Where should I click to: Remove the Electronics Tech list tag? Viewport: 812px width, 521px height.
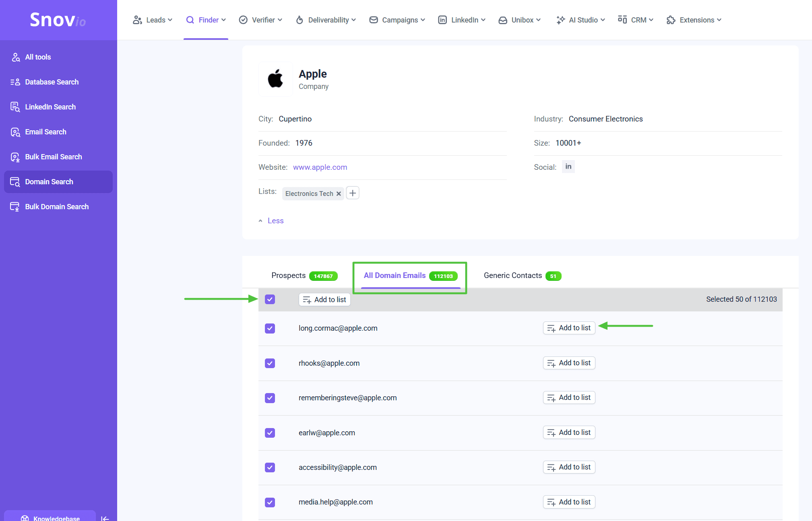(x=339, y=194)
